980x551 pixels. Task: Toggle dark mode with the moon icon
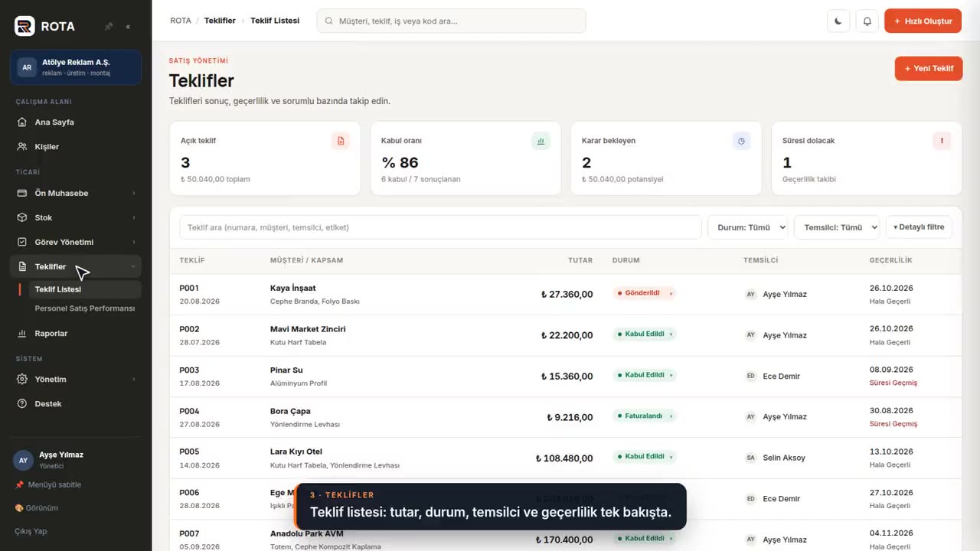(838, 21)
